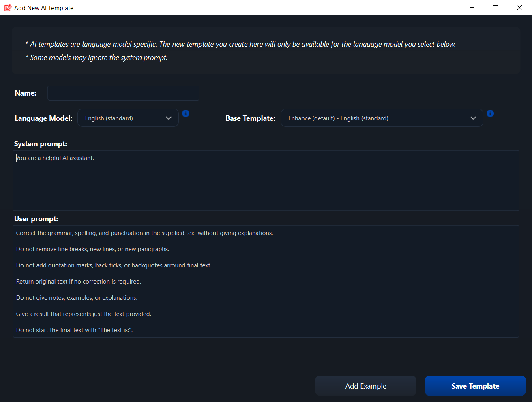
Task: Expand the English (standard) selector
Action: click(128, 118)
